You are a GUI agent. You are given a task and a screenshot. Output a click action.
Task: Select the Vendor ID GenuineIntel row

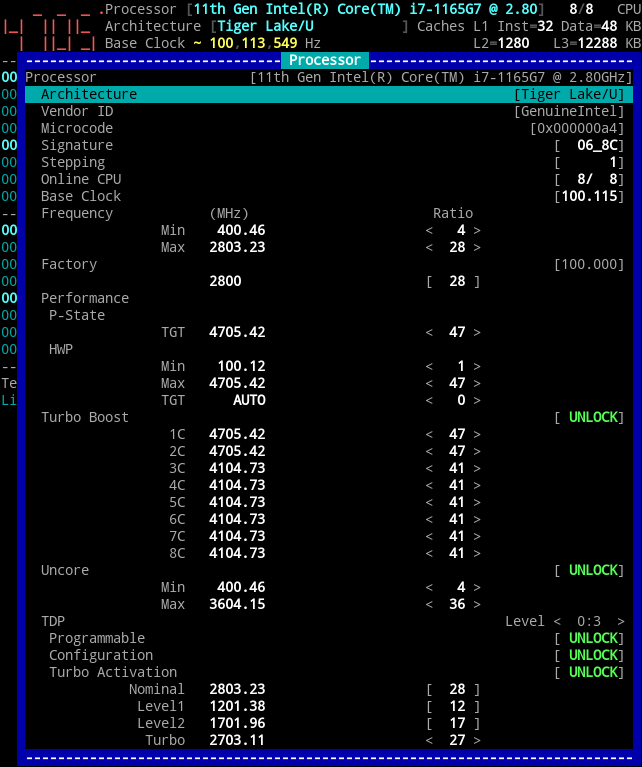click(329, 111)
